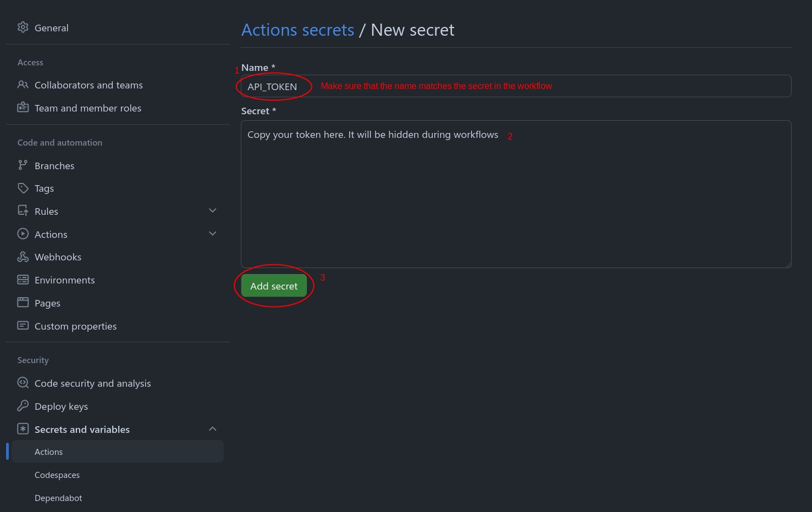
Task: Click the Deploy keys key icon
Action: click(x=23, y=406)
